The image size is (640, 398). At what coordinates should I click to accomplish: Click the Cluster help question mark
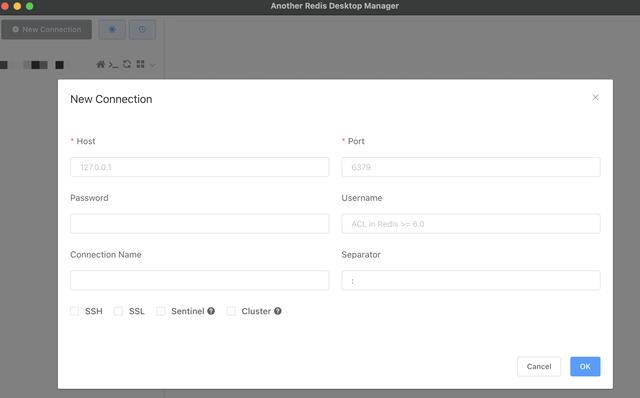tap(278, 311)
